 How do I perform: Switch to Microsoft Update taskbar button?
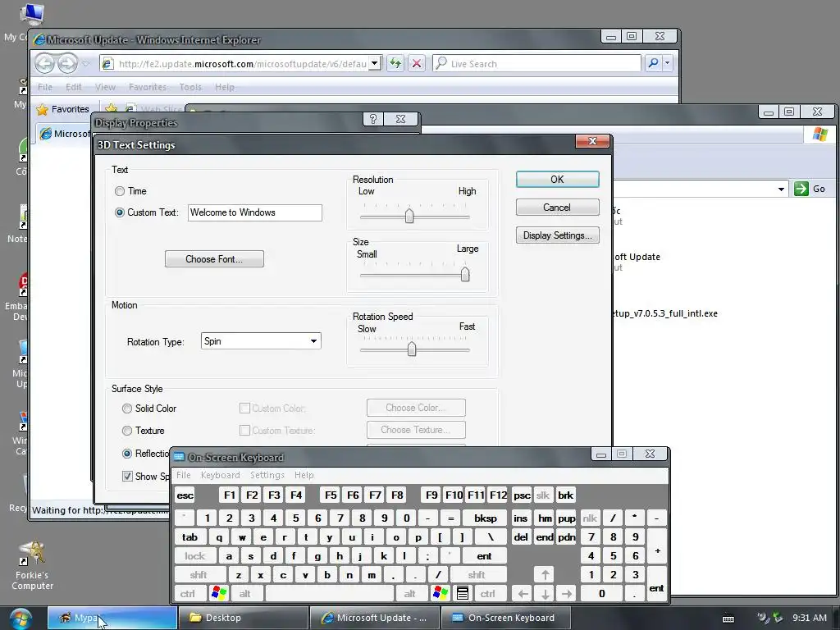tap(374, 618)
